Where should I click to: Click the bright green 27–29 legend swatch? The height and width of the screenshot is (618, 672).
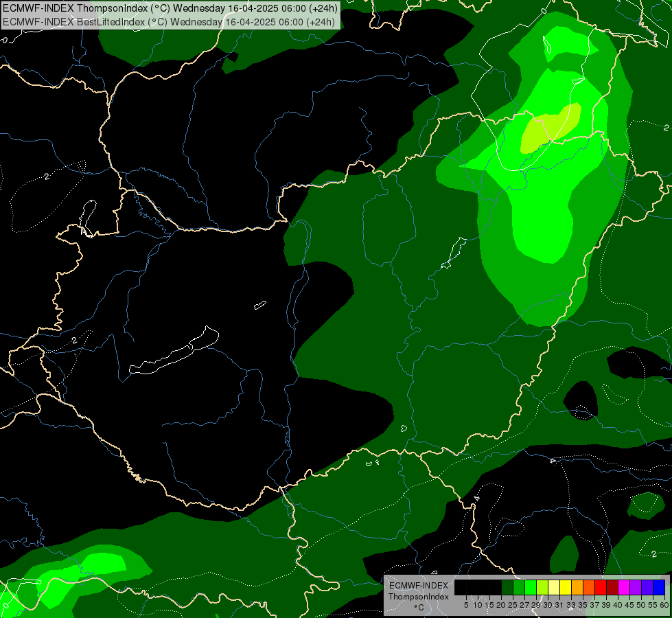click(x=531, y=587)
